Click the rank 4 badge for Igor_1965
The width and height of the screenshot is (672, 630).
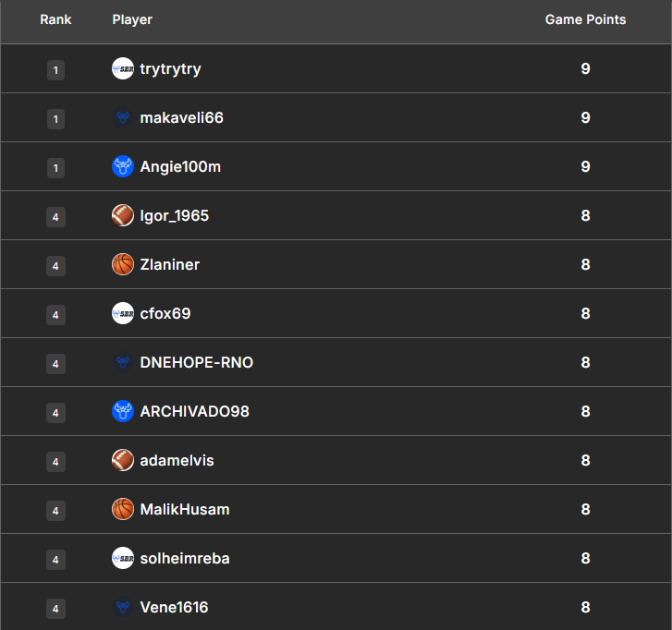point(55,216)
